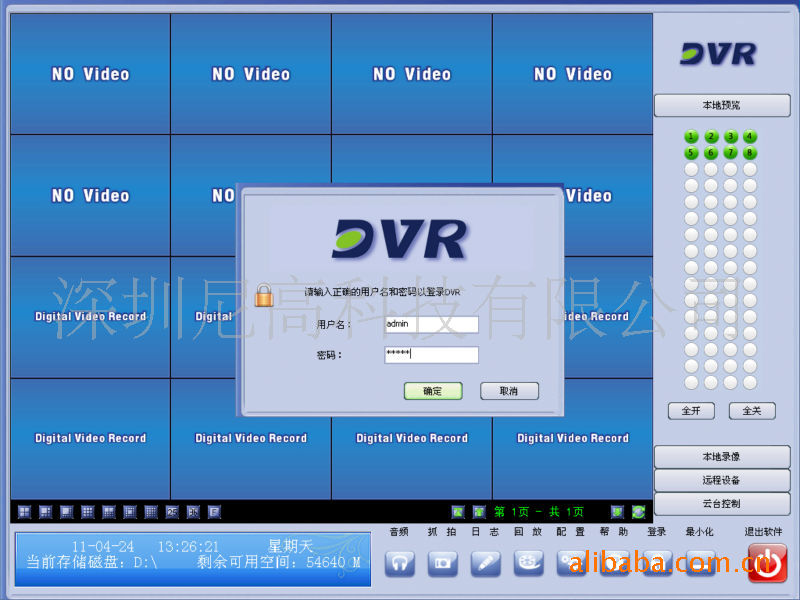This screenshot has width=800, height=600.
Task: Click 全关 to close all channels
Action: pos(752,411)
